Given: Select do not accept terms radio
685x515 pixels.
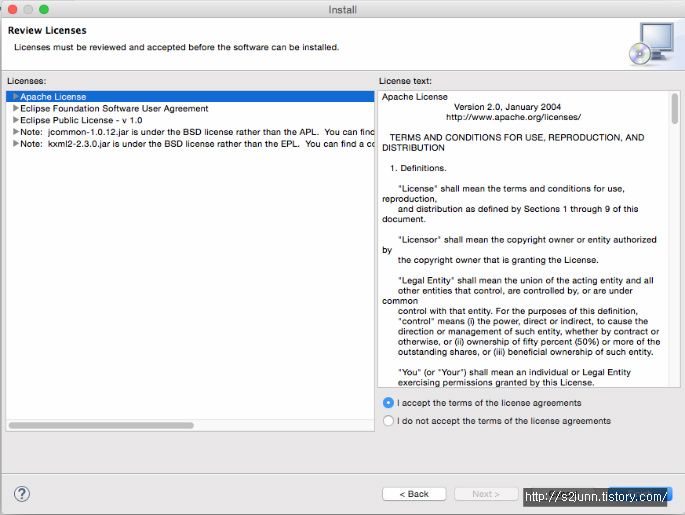Looking at the screenshot, I should pyautogui.click(x=388, y=421).
